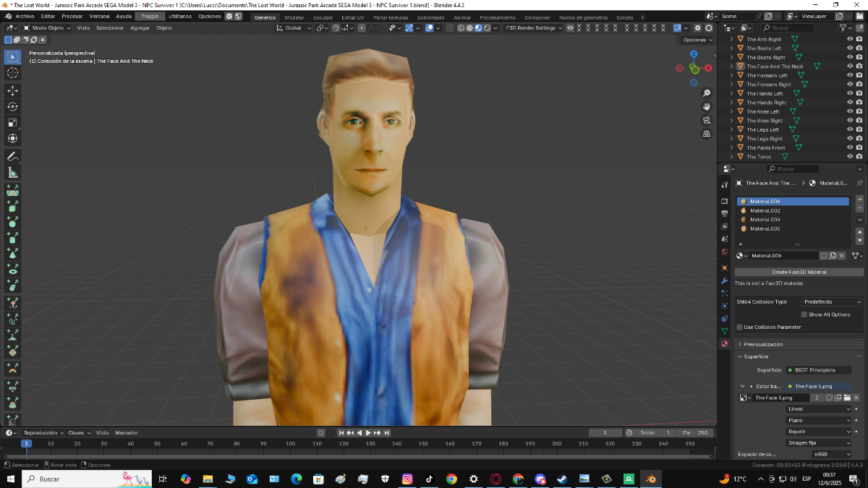This screenshot has height=488, width=868.
Task: Open F3D Render Settings dropdown
Action: coord(534,28)
